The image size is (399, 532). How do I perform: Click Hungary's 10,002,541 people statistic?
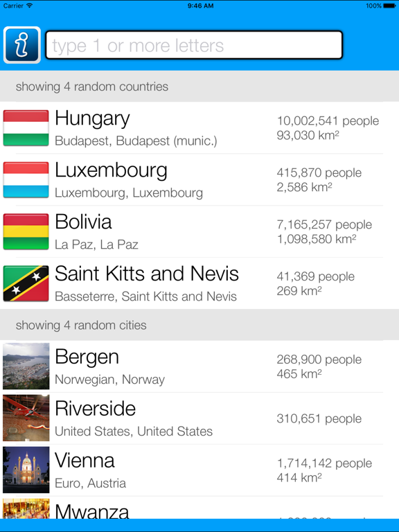328,121
